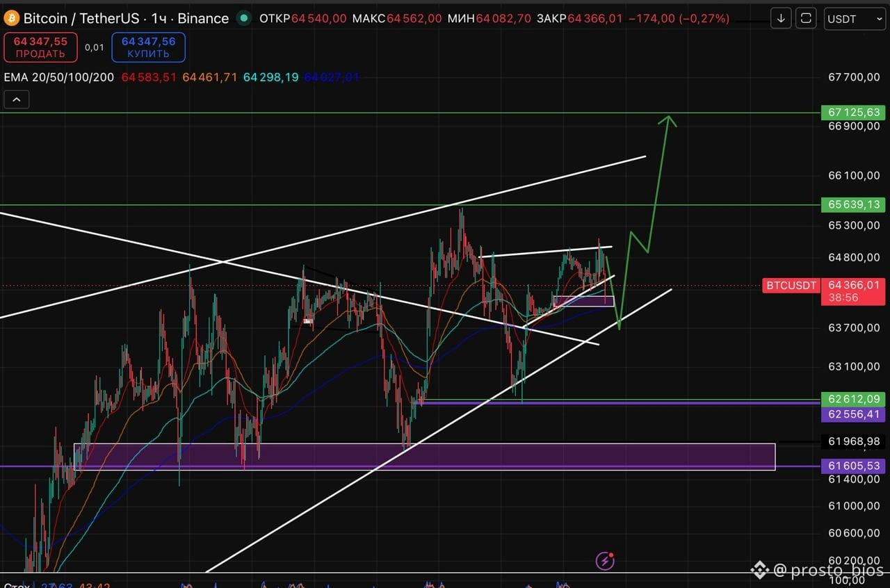Screen dimensions: 890x588
Task: Click the 61 000,00 price scale tick
Action: (855, 506)
